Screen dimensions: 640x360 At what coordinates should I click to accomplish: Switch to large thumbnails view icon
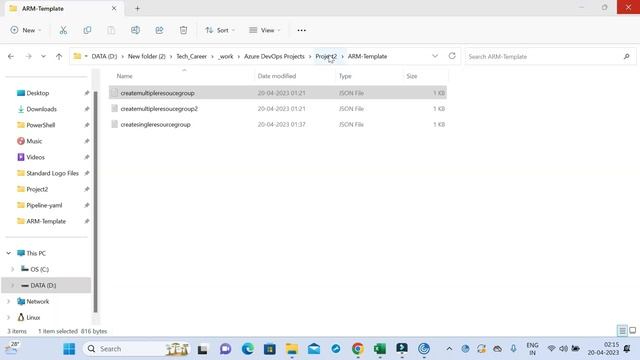click(632, 330)
